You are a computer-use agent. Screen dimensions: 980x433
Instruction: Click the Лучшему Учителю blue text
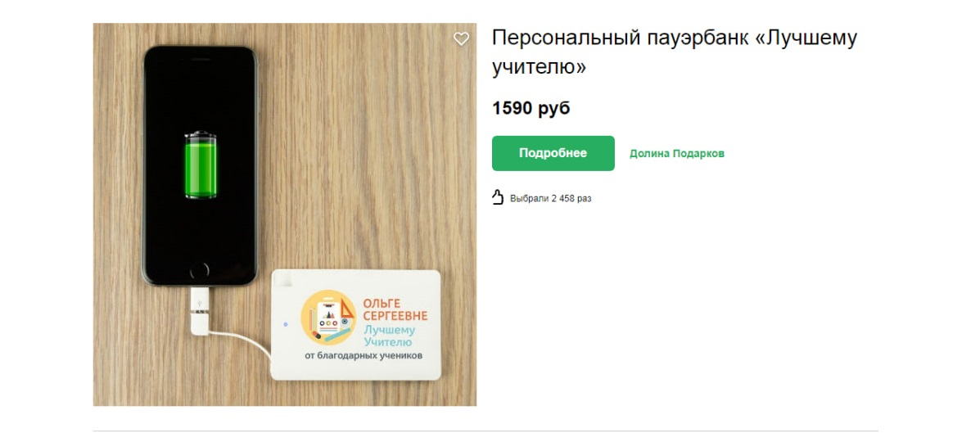click(x=389, y=336)
